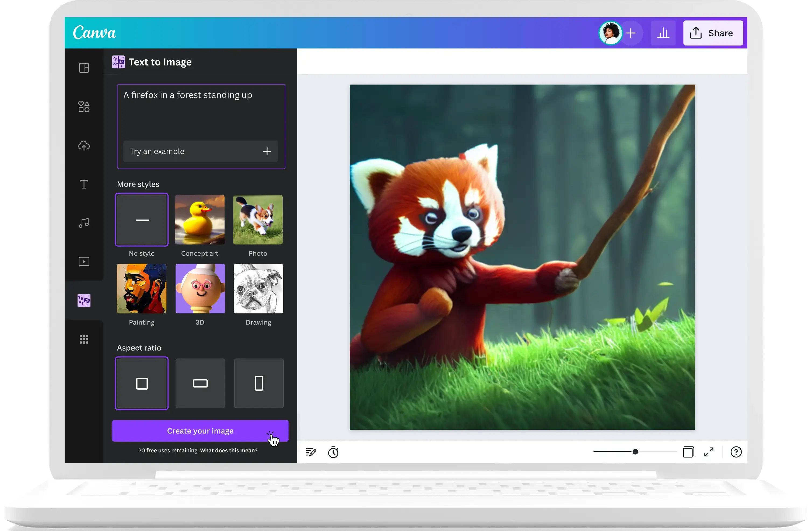Adjust the zoom slider handle
812x531 pixels.
[x=635, y=452]
